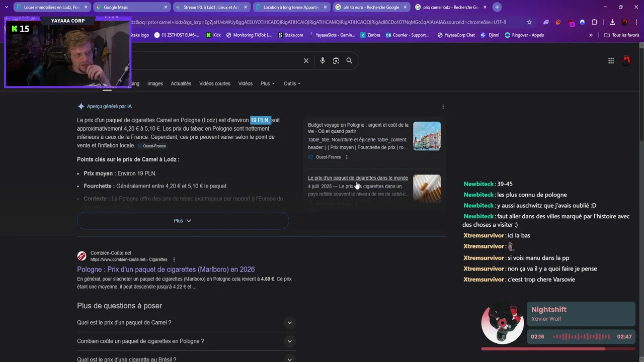Close the prix camel lodz tab
The width and height of the screenshot is (644, 362).
pos(485,7)
